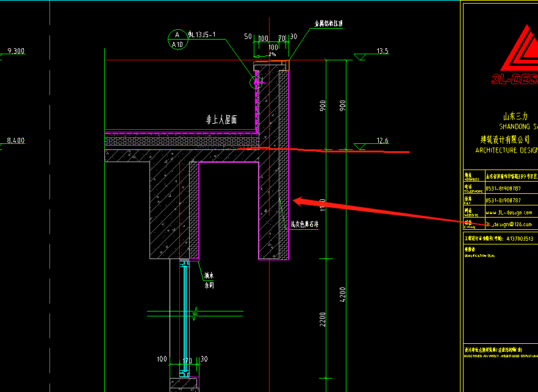Click the 100 dimension left of 170

click(x=162, y=358)
